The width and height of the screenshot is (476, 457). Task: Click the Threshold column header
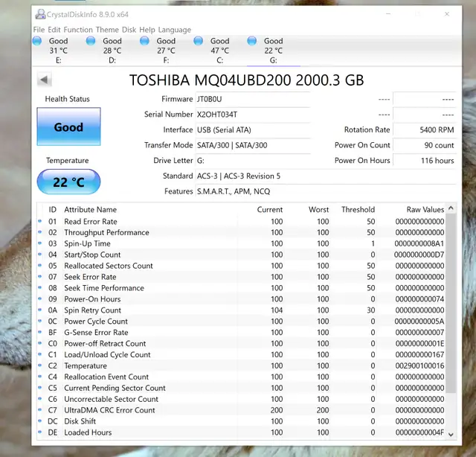point(358,210)
